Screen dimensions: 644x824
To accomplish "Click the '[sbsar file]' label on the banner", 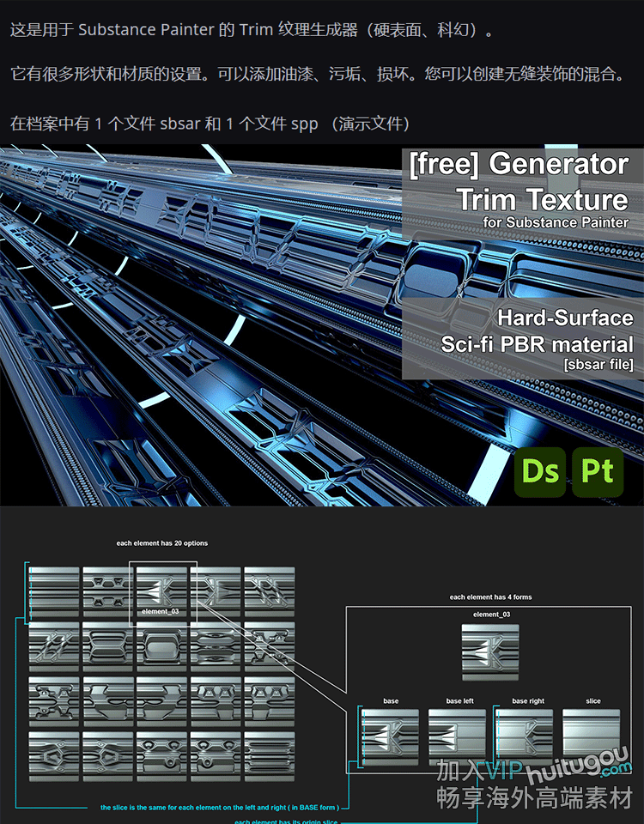I will (x=598, y=365).
